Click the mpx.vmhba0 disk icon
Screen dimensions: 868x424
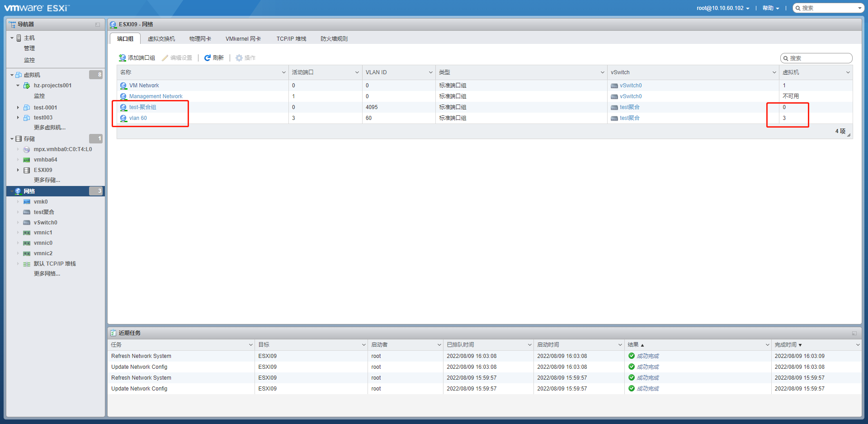[27, 149]
